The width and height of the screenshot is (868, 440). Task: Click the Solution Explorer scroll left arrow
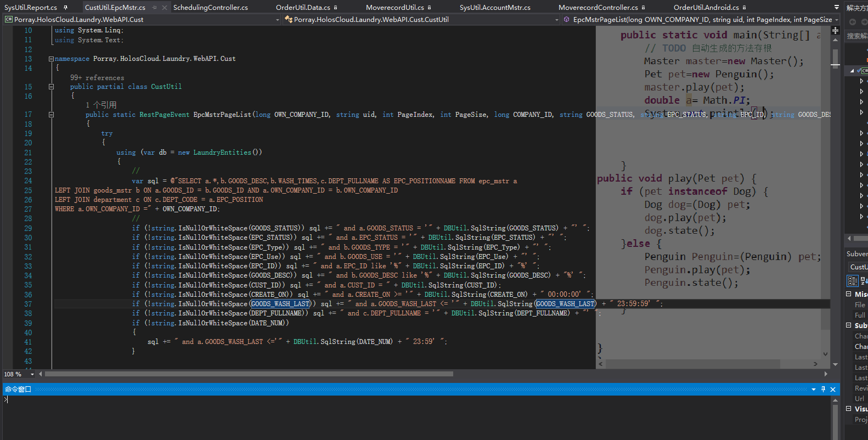(849, 239)
